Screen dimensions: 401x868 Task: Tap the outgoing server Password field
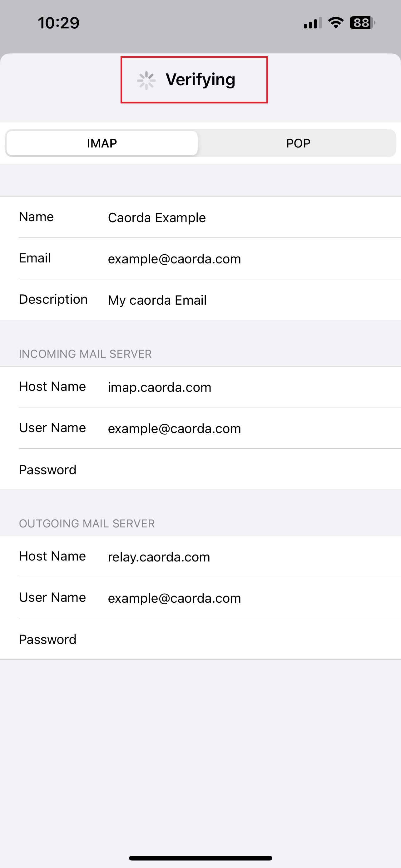pos(236,639)
